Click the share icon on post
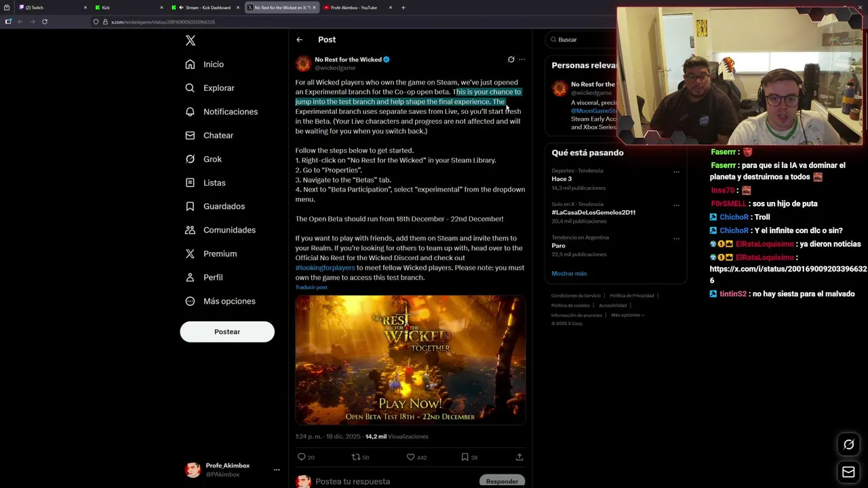 point(519,457)
